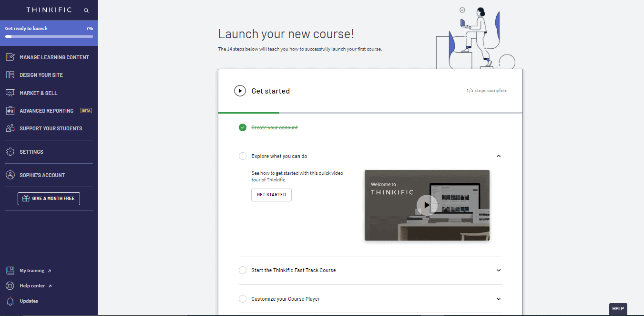Image resolution: width=644 pixels, height=316 pixels.
Task: Click the Design Your Site layout icon
Action: click(10, 75)
